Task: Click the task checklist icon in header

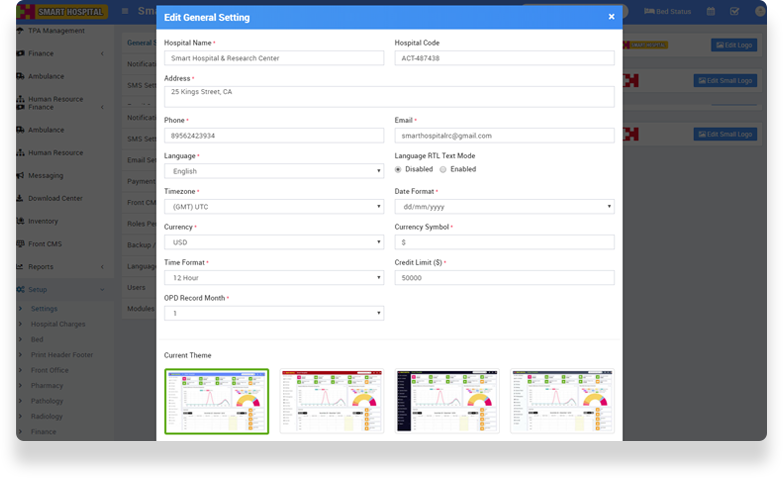Action: point(735,11)
